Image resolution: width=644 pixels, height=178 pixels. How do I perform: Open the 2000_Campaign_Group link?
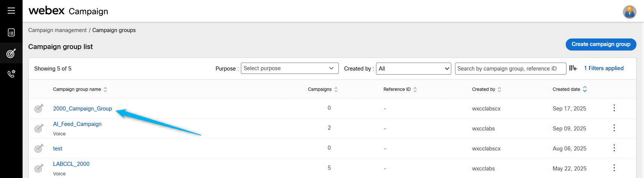pos(82,109)
